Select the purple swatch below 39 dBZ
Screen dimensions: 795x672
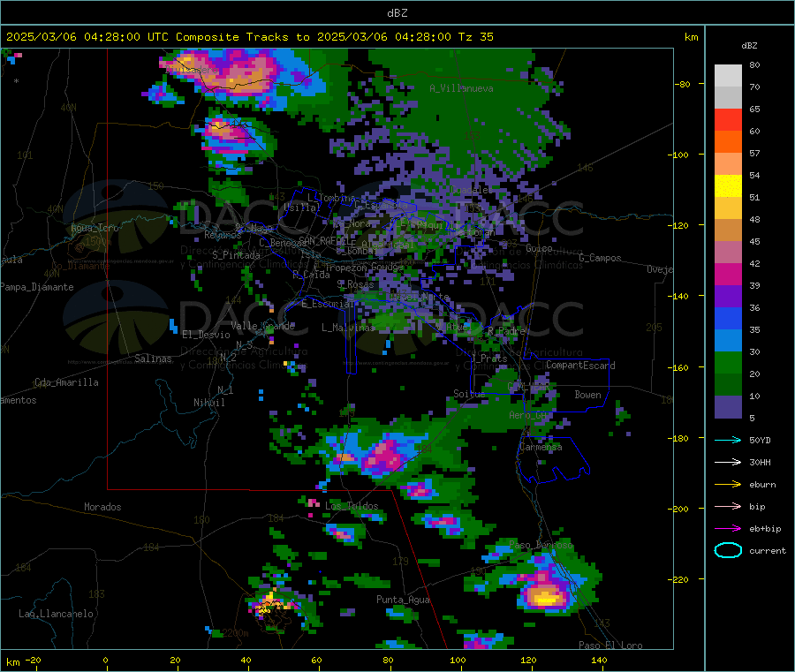click(x=728, y=297)
